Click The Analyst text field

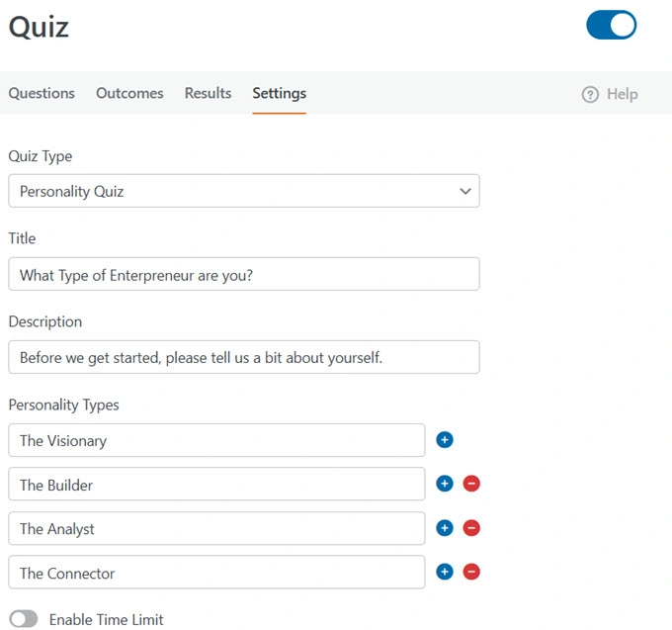(x=216, y=529)
